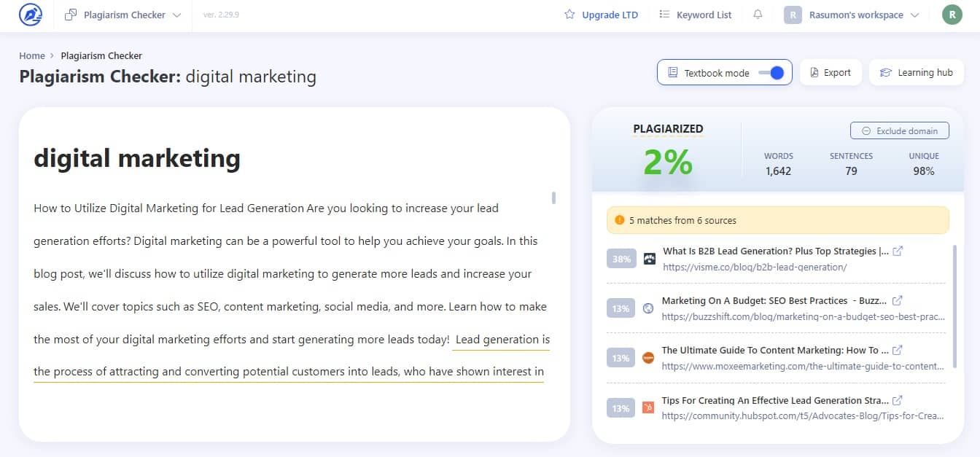Screen dimensions: 980x457
Task: Open external link for Moxee Marketing source
Action: coord(898,350)
